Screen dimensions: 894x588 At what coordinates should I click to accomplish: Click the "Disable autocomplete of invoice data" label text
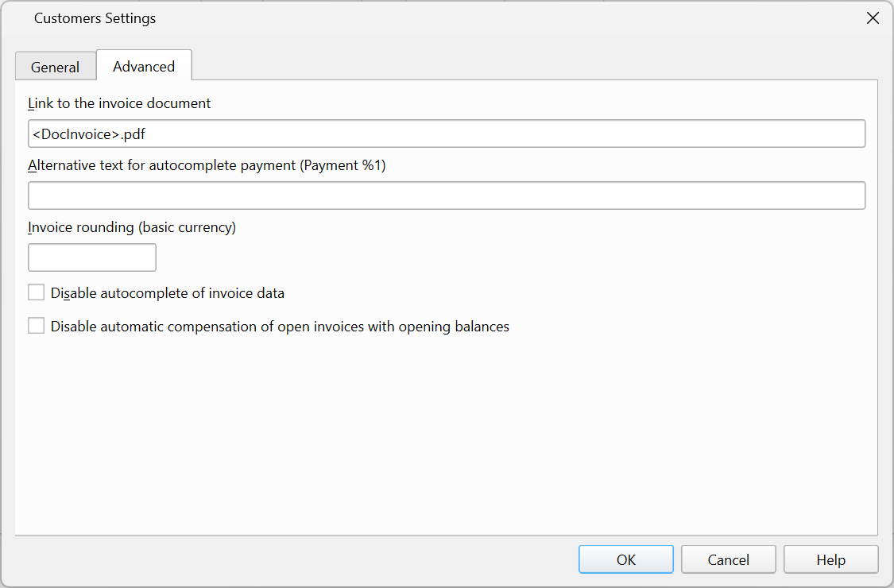pos(167,293)
